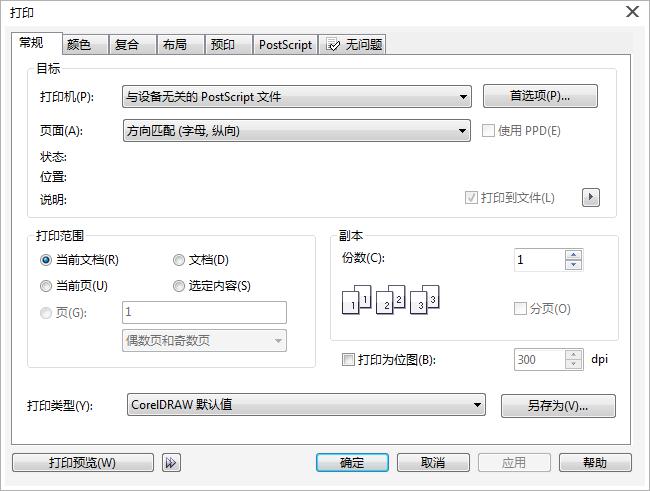Click the 打印预览(W) button
650x491 pixels.
pyautogui.click(x=83, y=462)
